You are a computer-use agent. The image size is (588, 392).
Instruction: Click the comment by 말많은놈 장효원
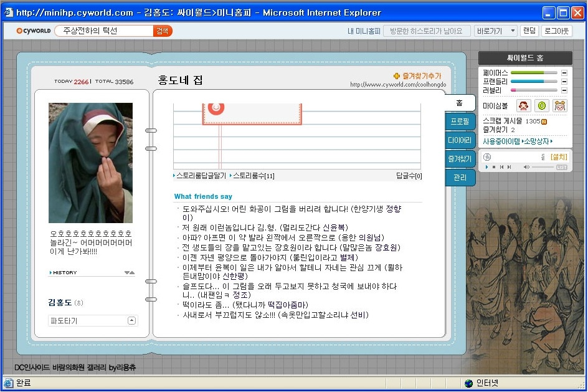click(292, 247)
